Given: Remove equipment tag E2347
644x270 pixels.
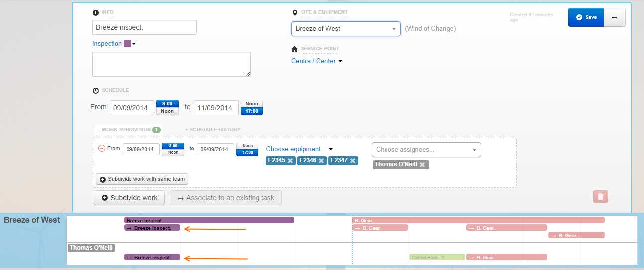Looking at the screenshot, I should (353, 161).
